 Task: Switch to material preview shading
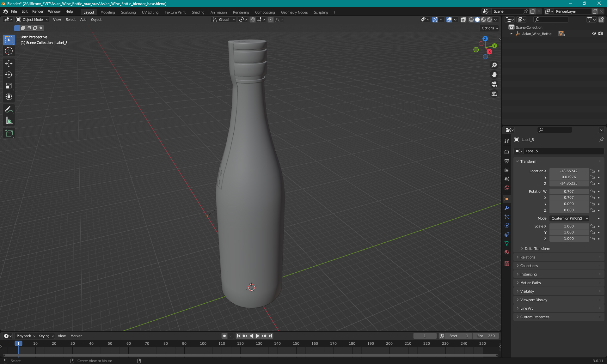(483, 20)
